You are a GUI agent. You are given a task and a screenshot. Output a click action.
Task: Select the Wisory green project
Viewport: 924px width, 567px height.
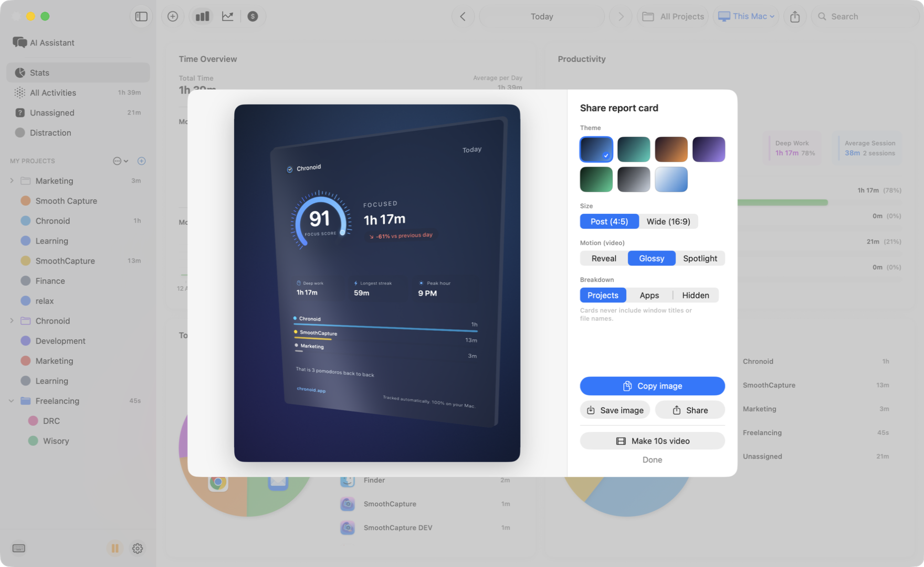point(78,440)
